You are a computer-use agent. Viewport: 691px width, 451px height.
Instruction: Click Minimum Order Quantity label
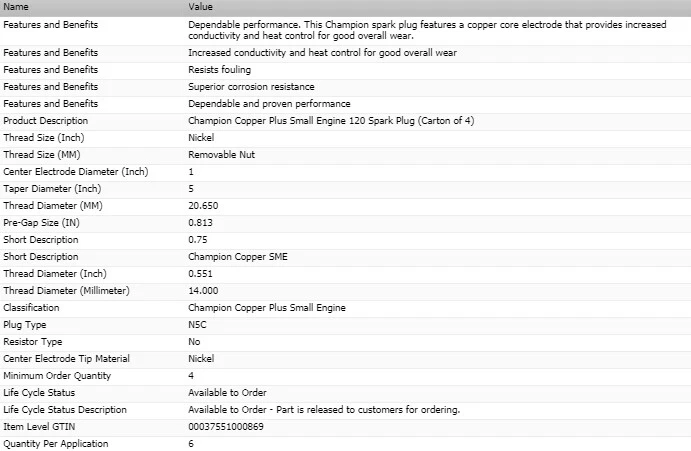pyautogui.click(x=57, y=376)
